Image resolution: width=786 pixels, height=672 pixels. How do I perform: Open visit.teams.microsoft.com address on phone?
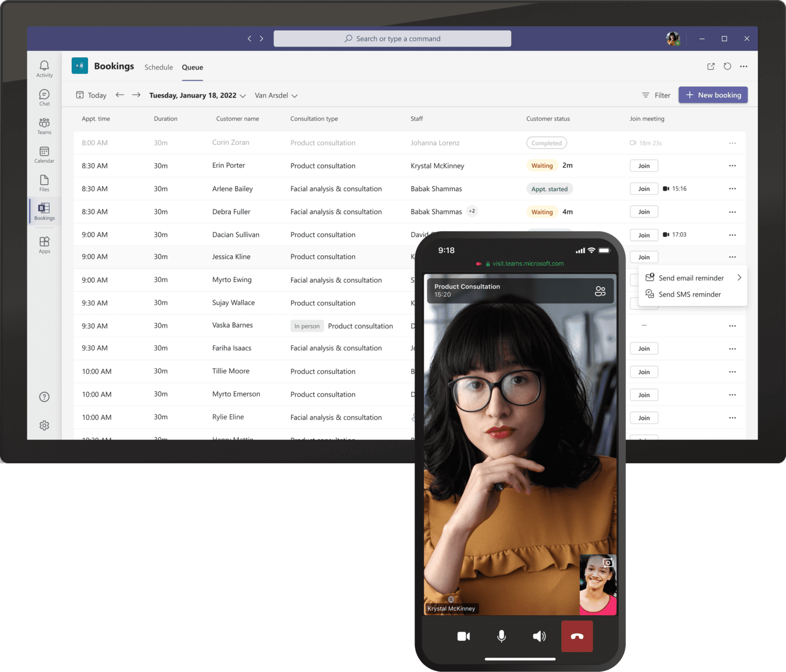(x=528, y=264)
